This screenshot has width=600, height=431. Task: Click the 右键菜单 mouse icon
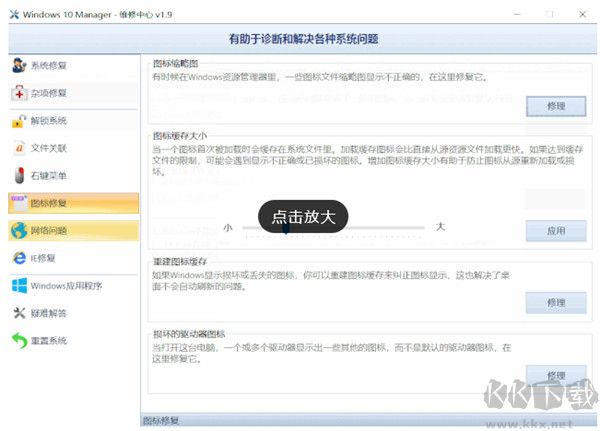19,175
